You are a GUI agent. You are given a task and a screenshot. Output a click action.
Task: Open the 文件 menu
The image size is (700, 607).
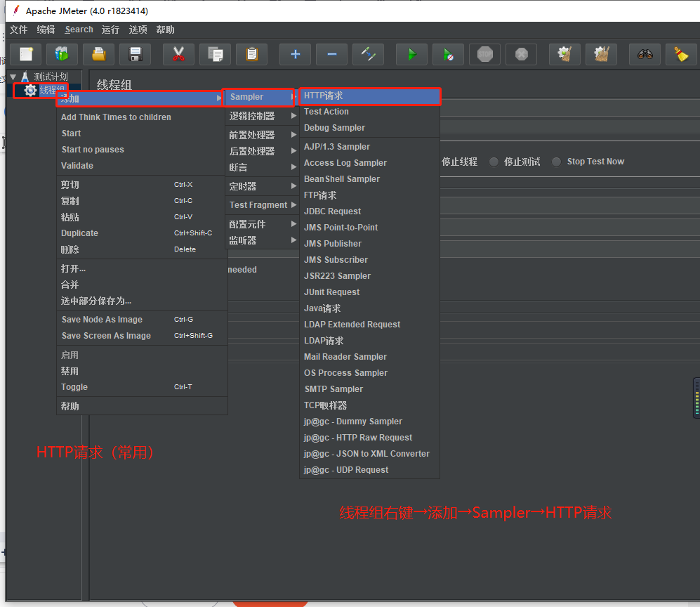(x=19, y=30)
